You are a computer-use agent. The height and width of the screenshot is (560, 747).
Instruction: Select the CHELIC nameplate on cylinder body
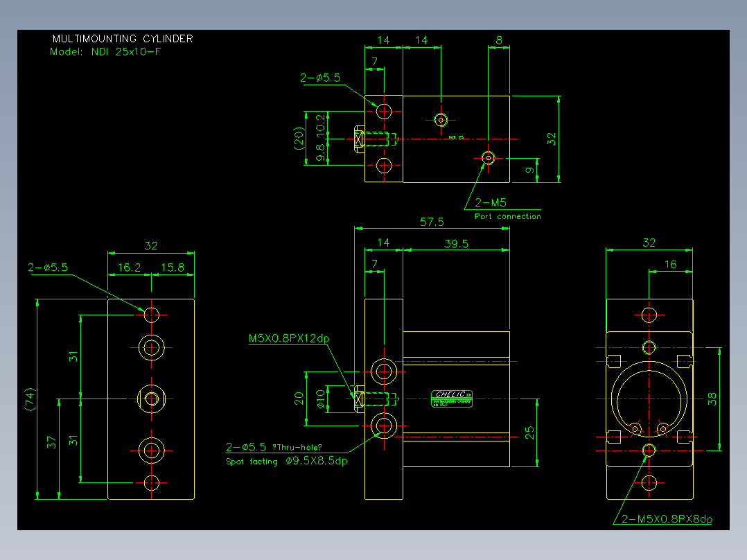(x=452, y=399)
